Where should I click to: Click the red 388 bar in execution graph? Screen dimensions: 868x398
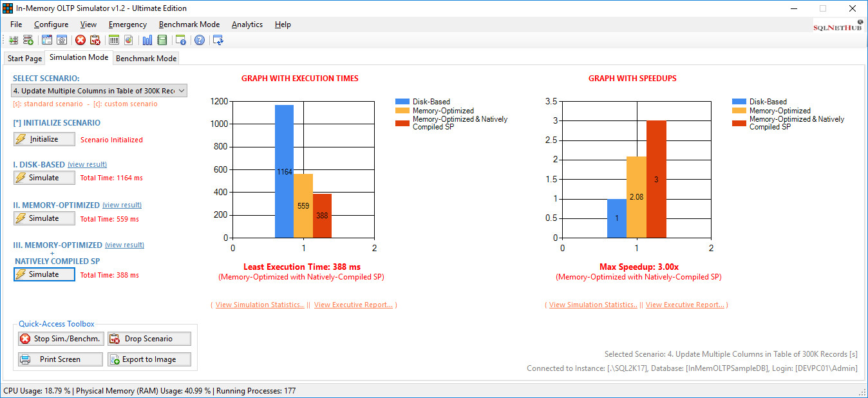[x=322, y=216]
